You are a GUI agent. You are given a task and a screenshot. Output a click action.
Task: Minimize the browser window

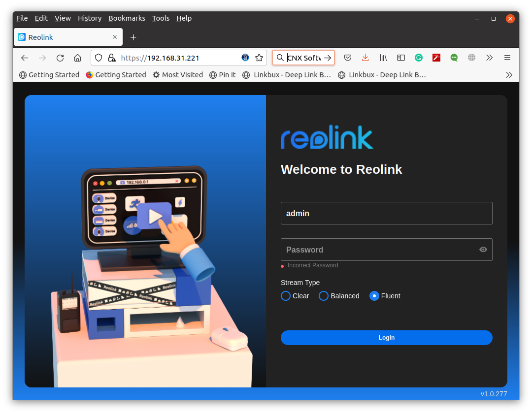click(477, 19)
